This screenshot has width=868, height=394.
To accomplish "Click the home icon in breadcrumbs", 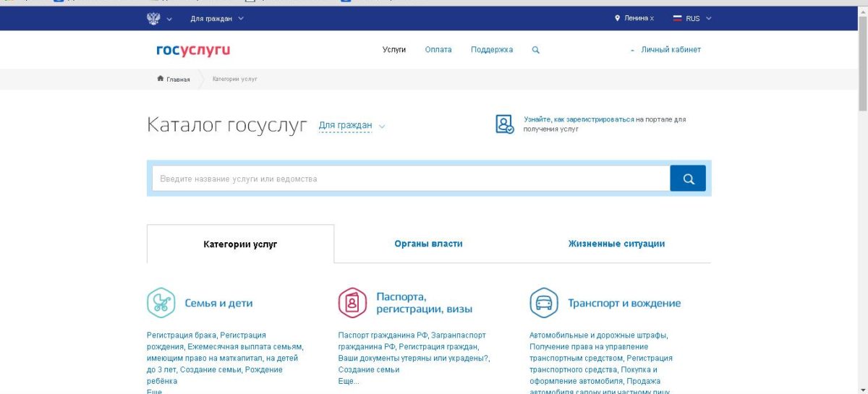I will (x=161, y=79).
